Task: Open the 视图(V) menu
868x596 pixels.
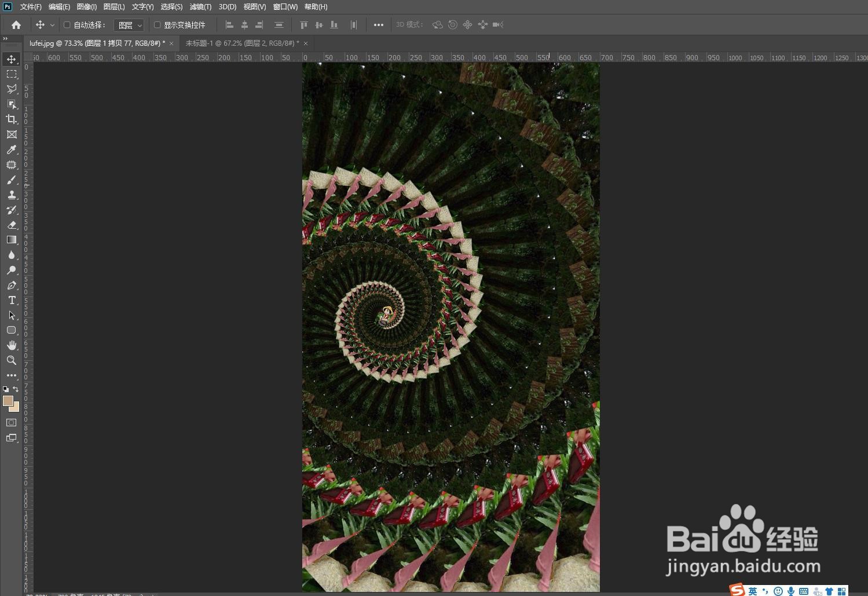Action: click(255, 7)
